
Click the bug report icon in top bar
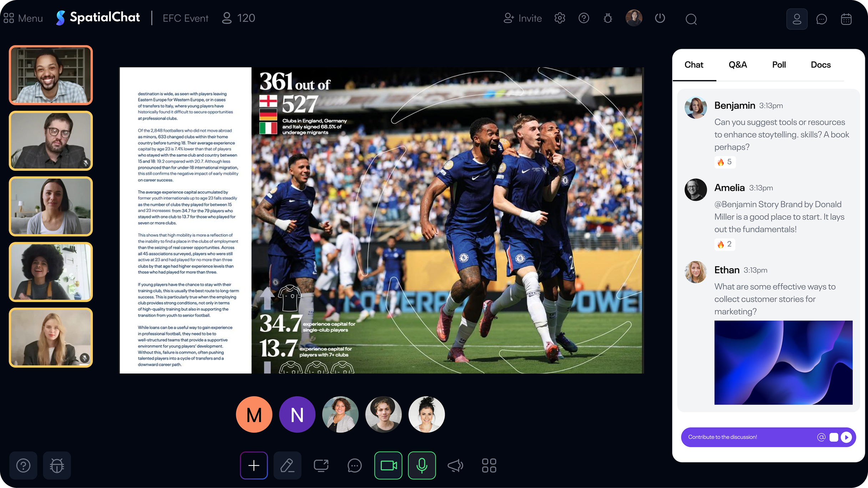point(608,18)
